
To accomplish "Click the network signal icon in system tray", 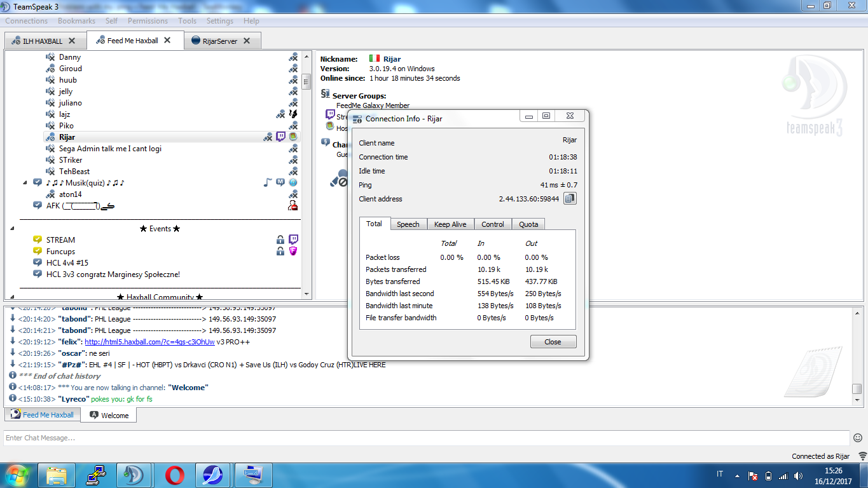I will click(x=783, y=475).
